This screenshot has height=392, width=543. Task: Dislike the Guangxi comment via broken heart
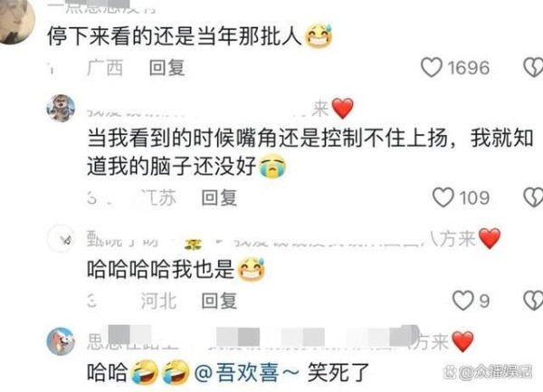(533, 67)
